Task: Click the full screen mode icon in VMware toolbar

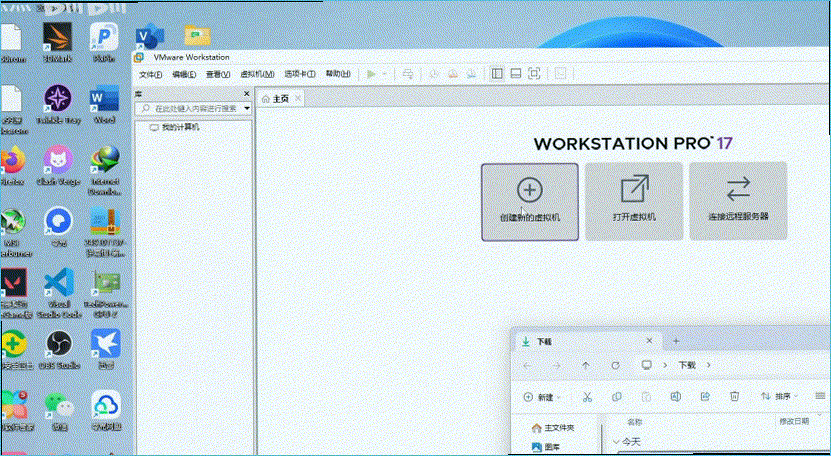Action: tap(534, 74)
